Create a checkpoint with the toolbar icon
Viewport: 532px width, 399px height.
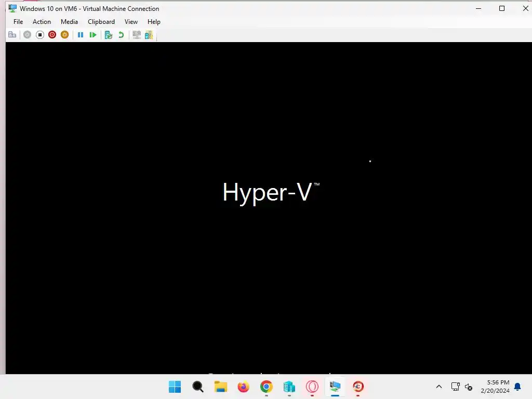(x=109, y=35)
